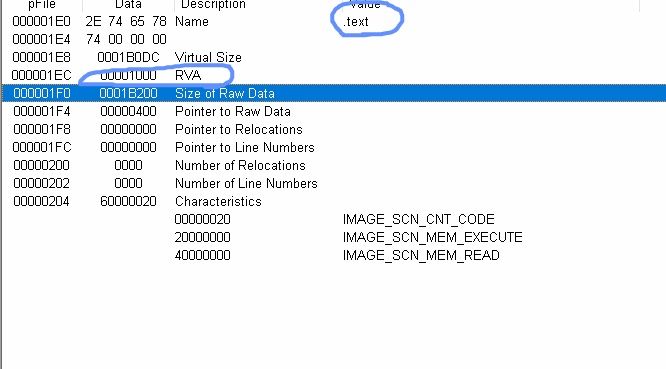Click the pFile column header
Screen dimensions: 666x369
click(x=42, y=5)
